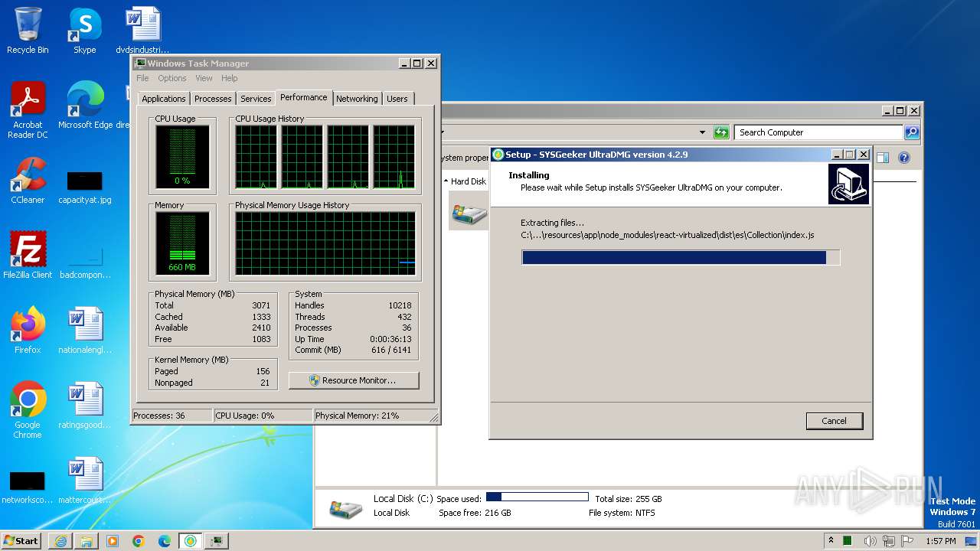This screenshot has height=551, width=980.
Task: Click the Explorer search magnifier icon
Action: coord(911,132)
